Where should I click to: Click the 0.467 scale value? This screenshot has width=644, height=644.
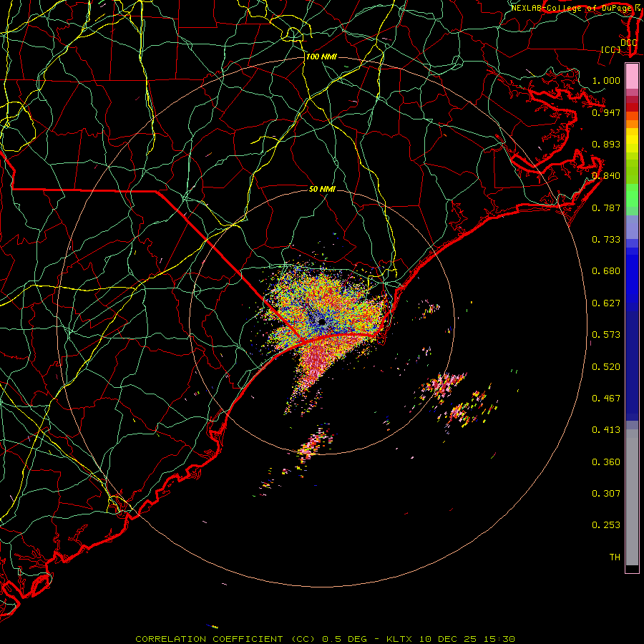(606, 399)
